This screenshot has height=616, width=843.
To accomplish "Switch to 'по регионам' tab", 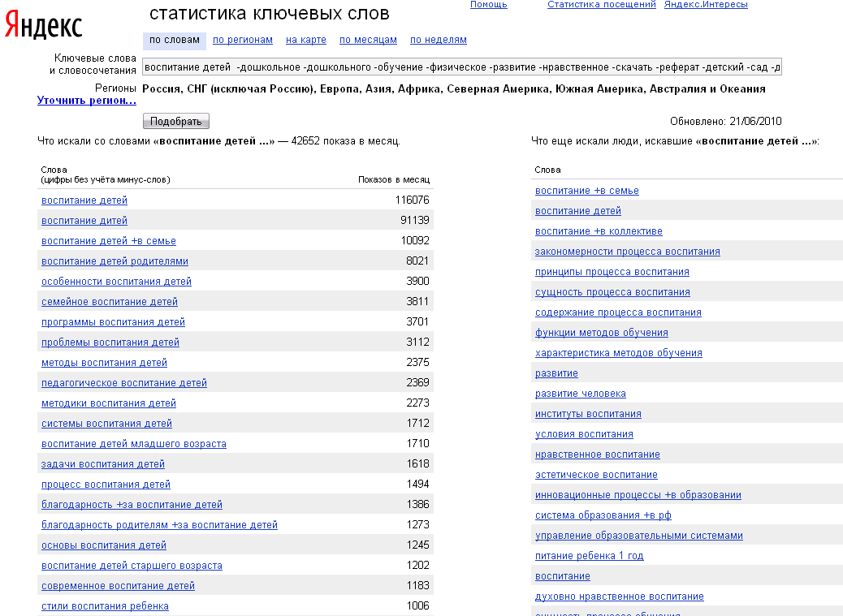I will click(x=242, y=40).
